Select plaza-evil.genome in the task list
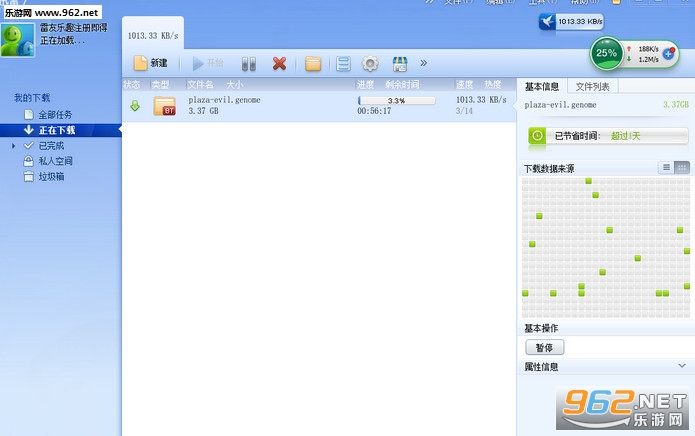This screenshot has width=695, height=436. tap(224, 100)
